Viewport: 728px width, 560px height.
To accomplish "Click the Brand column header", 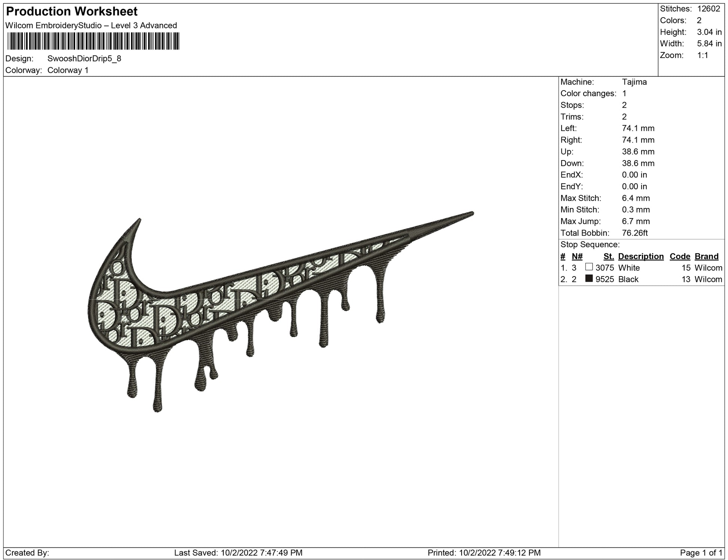I will (x=706, y=256).
